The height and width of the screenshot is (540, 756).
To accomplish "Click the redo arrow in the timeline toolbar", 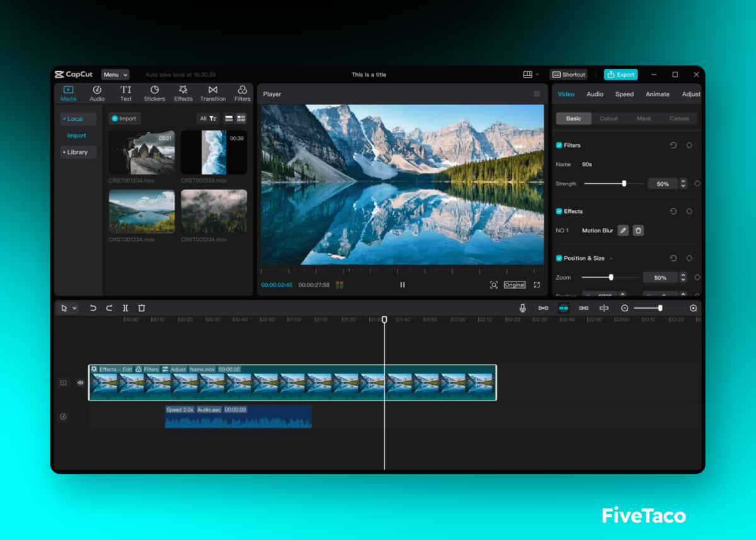I will [109, 308].
